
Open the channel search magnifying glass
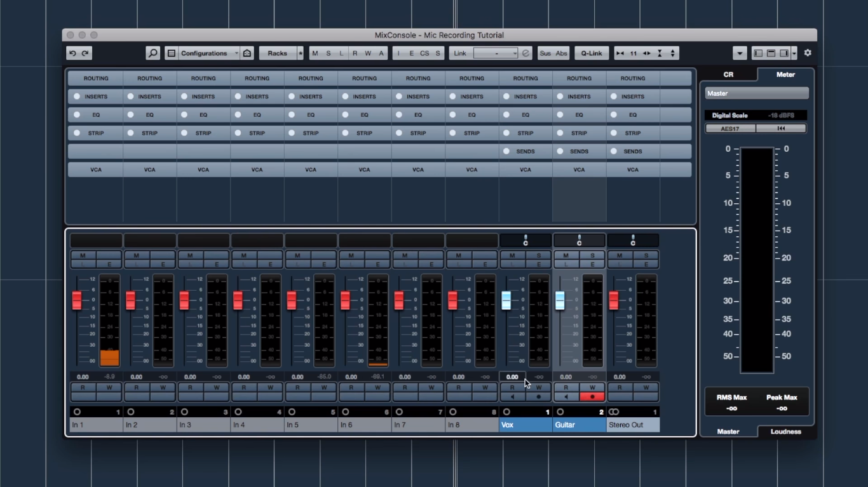[x=153, y=53]
